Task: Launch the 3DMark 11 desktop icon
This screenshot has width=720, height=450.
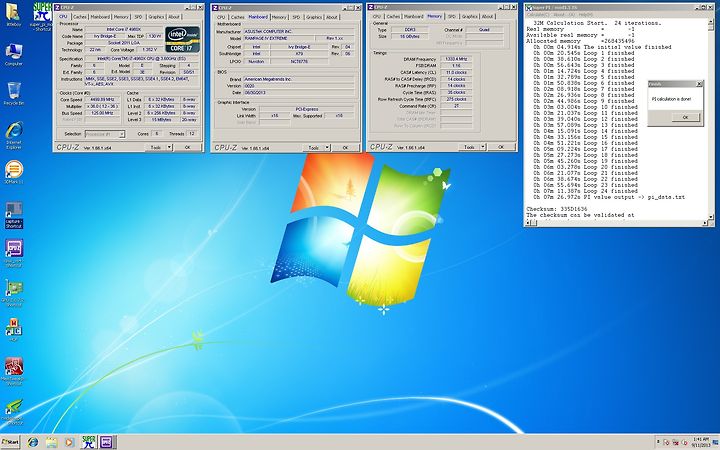Action: pyautogui.click(x=14, y=172)
